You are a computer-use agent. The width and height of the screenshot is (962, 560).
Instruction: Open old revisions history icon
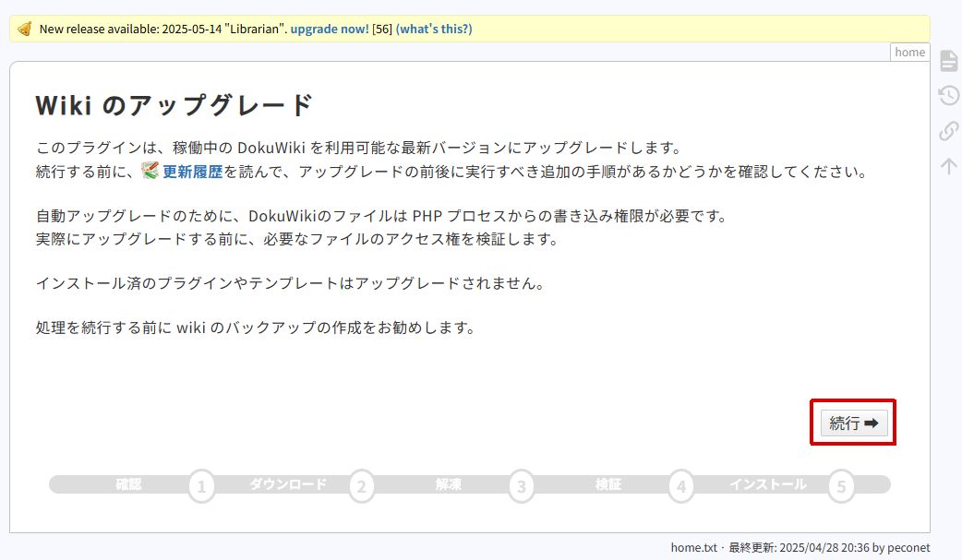(948, 95)
